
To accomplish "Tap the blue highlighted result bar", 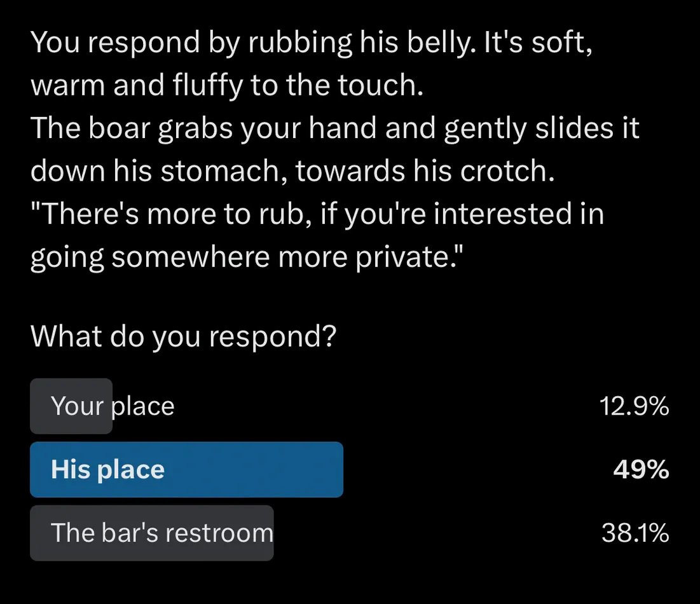I will (x=187, y=470).
